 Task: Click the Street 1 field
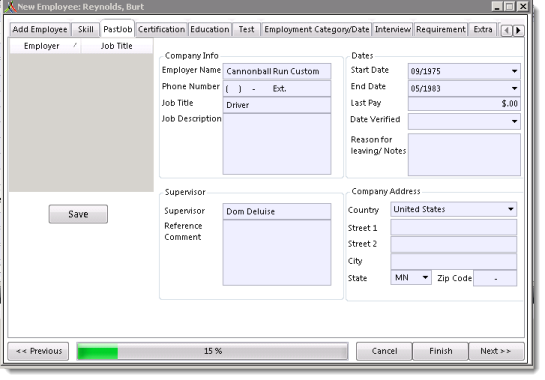tap(453, 227)
